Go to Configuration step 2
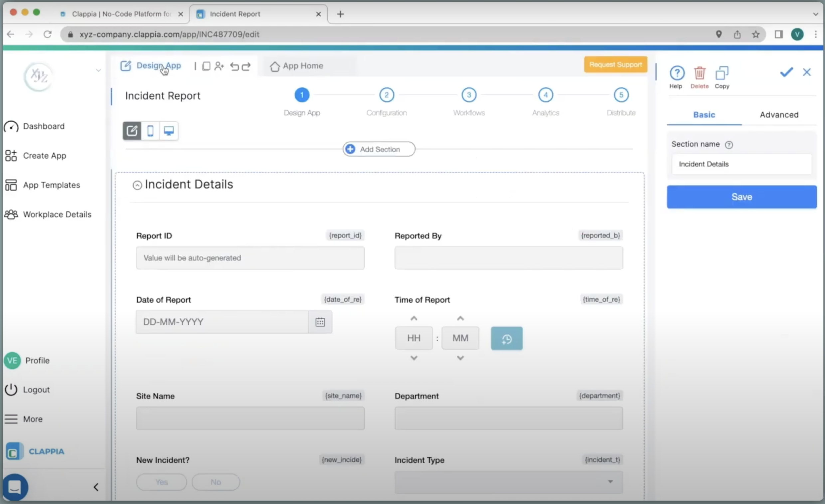Viewport: 825px width, 504px height. [386, 95]
